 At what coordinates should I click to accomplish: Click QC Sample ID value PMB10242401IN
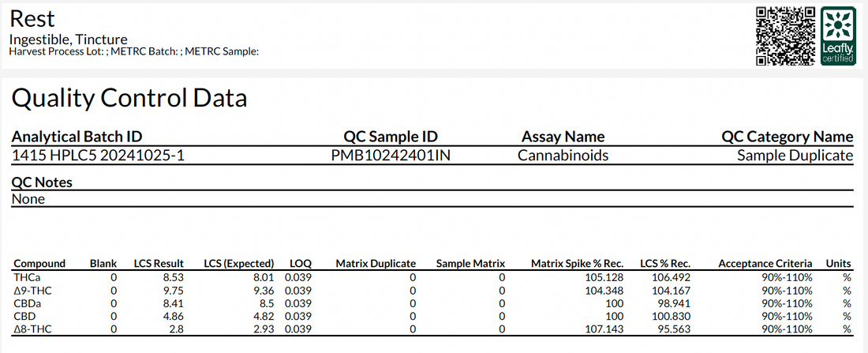pos(391,156)
